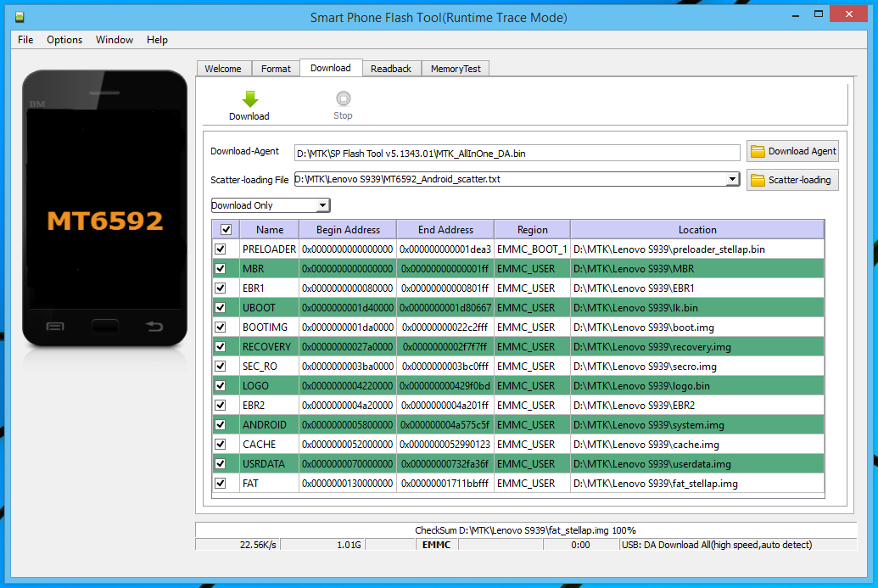Uncheck the BOOTIMG partition checkbox
This screenshot has height=588, width=878.
click(x=221, y=327)
